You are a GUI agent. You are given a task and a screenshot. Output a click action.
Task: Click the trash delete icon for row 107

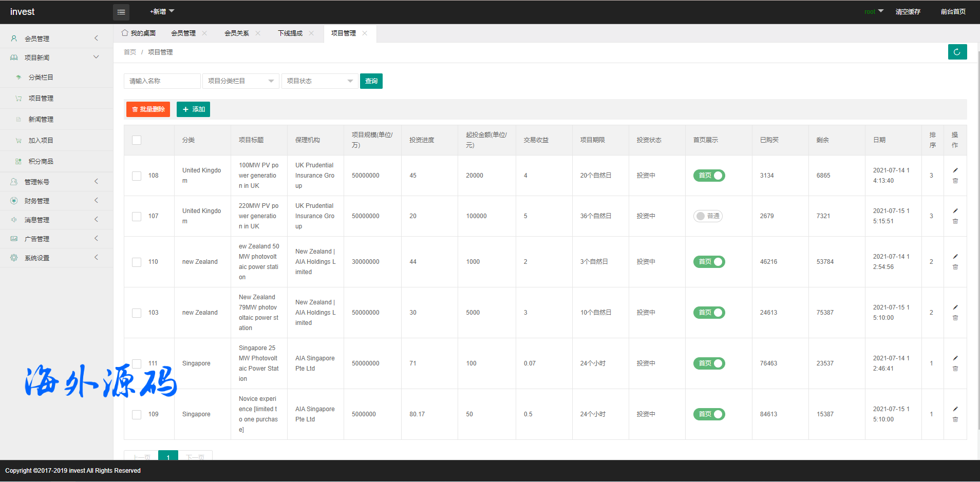[955, 221]
